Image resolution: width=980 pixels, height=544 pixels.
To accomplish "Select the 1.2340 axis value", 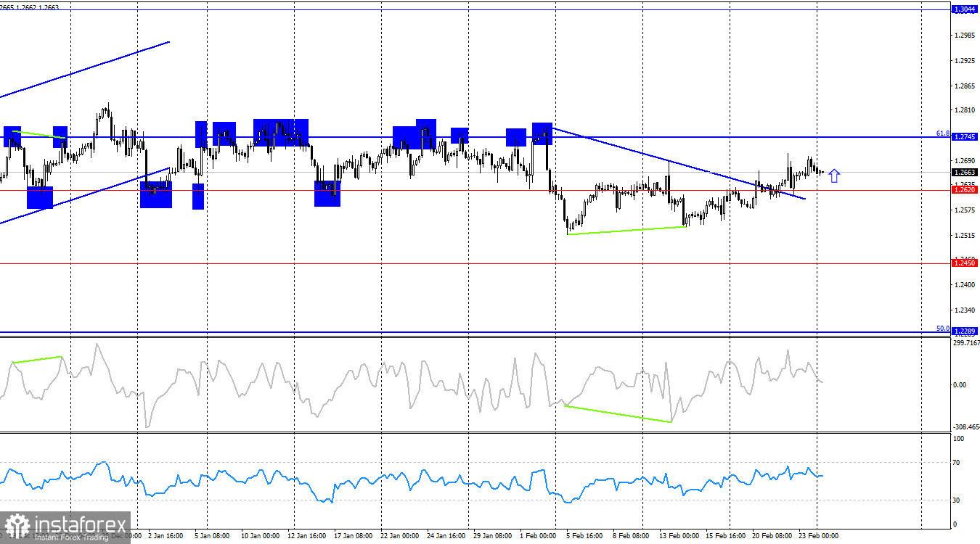I will pyautogui.click(x=966, y=310).
